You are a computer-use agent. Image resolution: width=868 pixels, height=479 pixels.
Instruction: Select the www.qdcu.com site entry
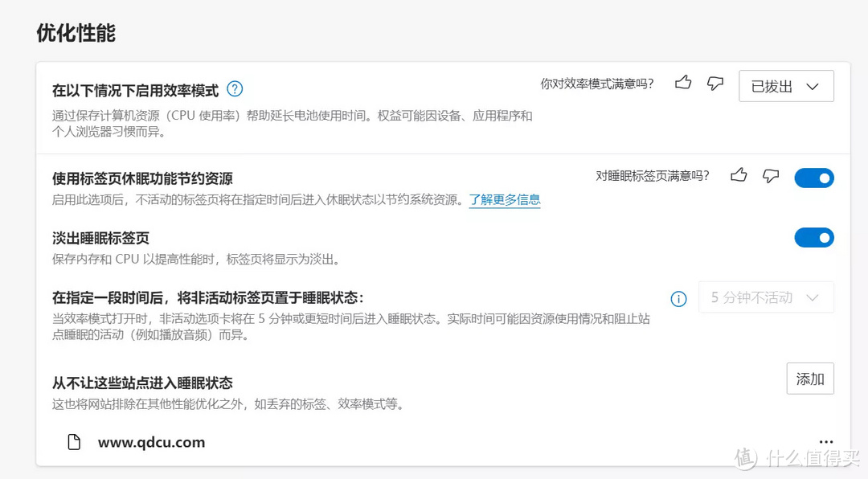[152, 441]
